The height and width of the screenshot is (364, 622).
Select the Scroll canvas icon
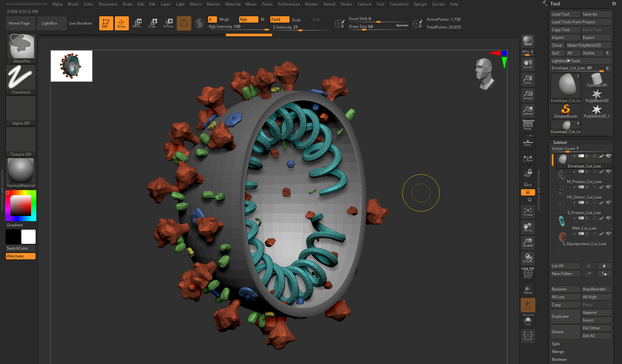point(528,64)
